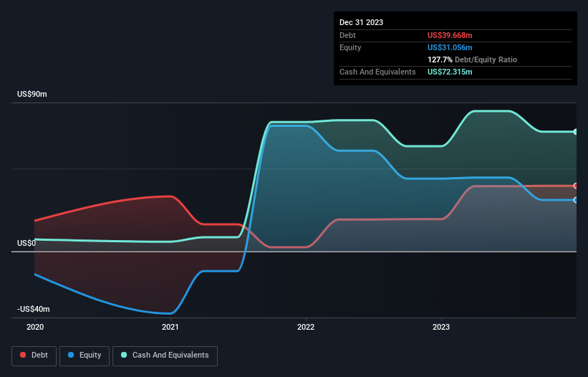This screenshot has width=588, height=377.
Task: Toggle Cash And Equivalents legend button
Action: pos(165,355)
